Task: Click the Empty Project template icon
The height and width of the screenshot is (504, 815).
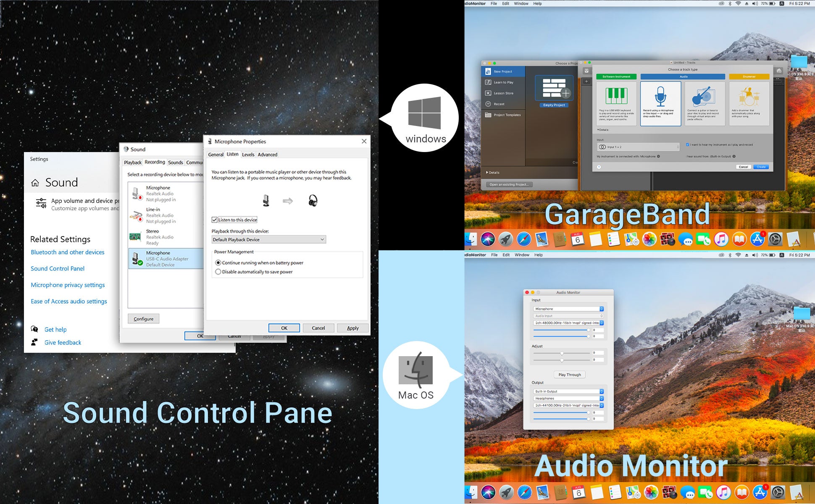Action: [x=554, y=88]
